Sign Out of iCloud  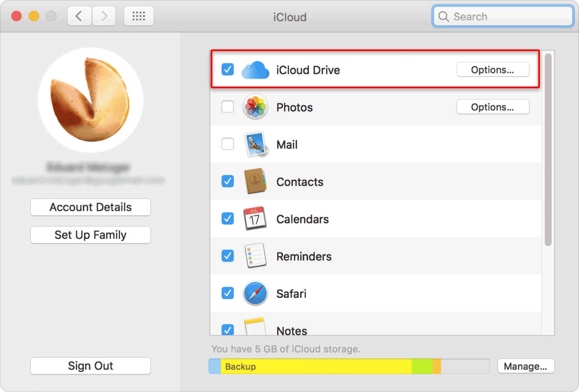[90, 366]
